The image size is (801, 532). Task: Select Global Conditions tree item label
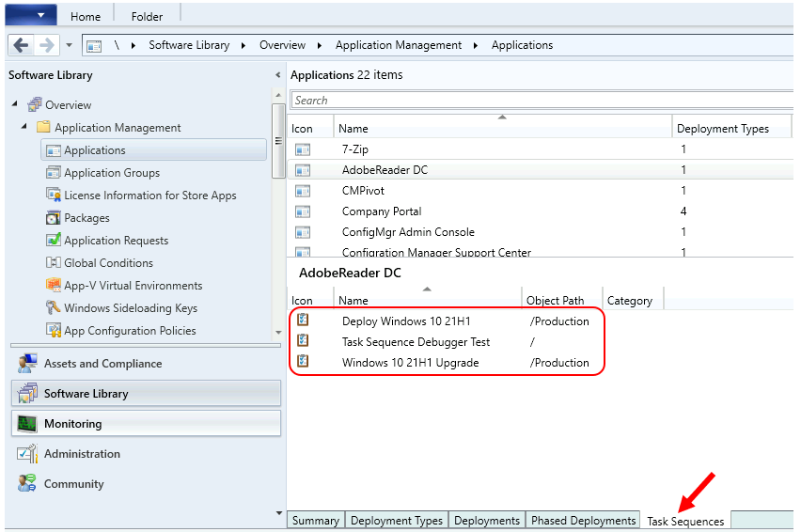[108, 263]
